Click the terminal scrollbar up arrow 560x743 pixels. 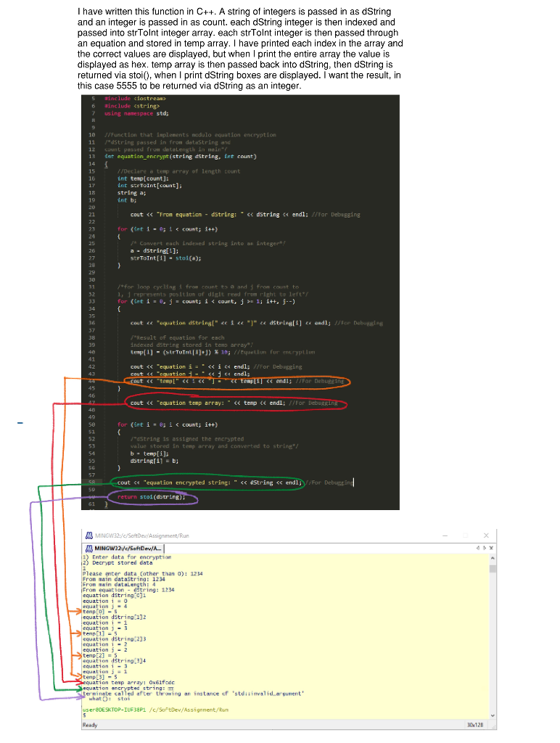493,558
